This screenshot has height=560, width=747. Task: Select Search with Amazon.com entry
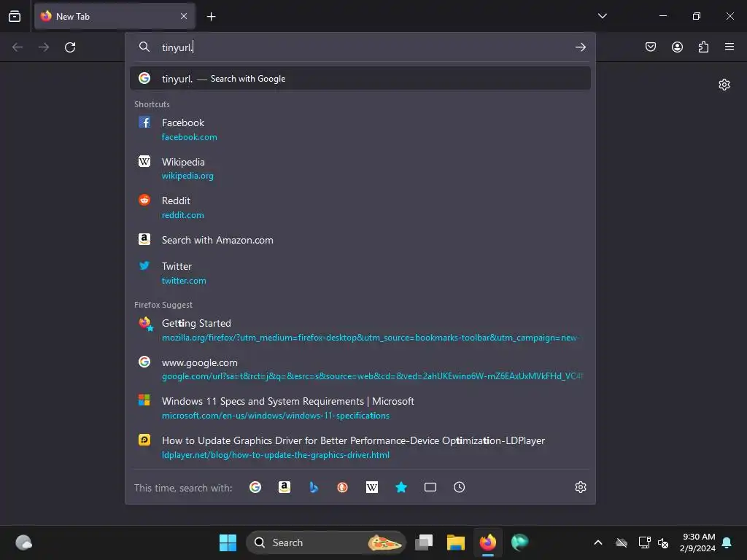point(360,240)
